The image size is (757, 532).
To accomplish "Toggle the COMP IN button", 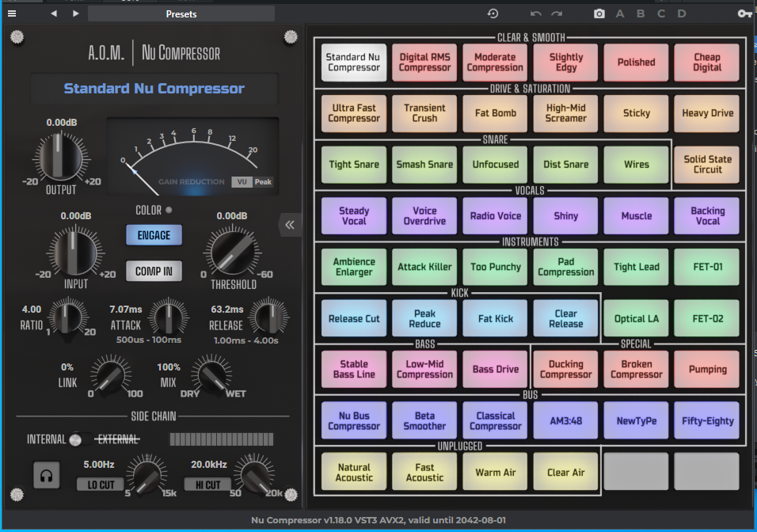I will [x=154, y=272].
